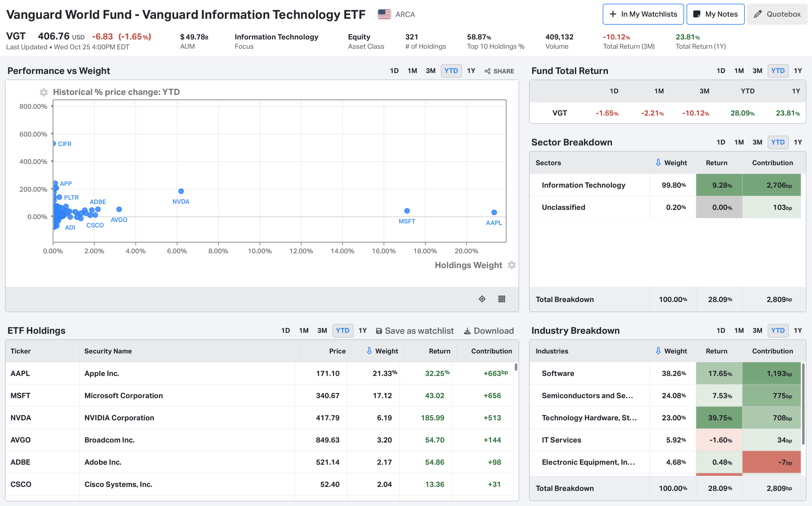Click the Industry Breakdown scrollbar
Viewport: 812px width, 506px height.
[x=803, y=404]
